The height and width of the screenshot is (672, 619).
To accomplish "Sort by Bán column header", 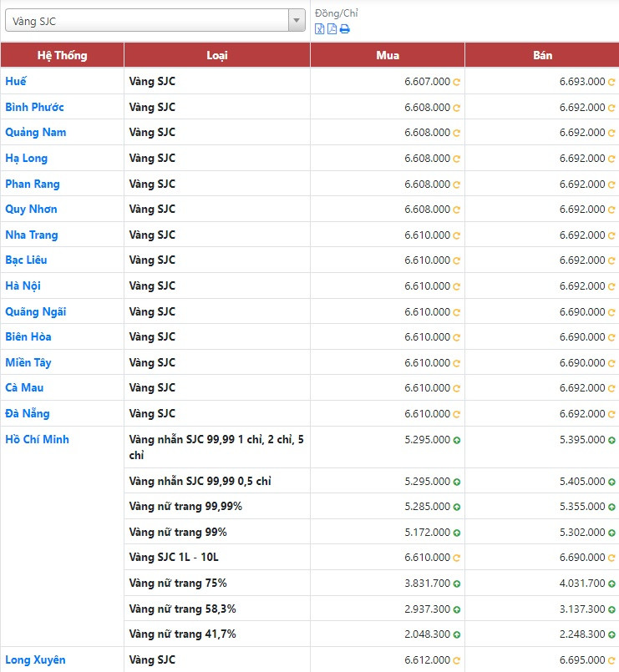I will [542, 55].
